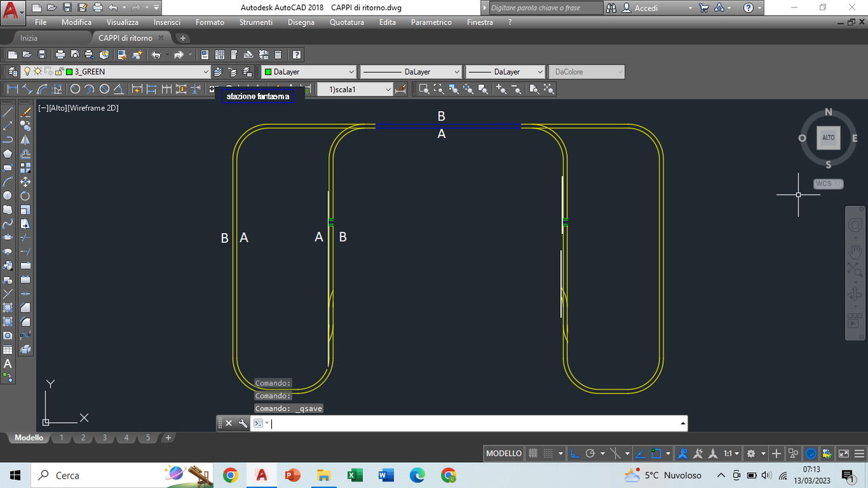Viewport: 868px width, 488px height.
Task: Click the Plot (print) icon in Standard toolbar
Action: tap(60, 55)
